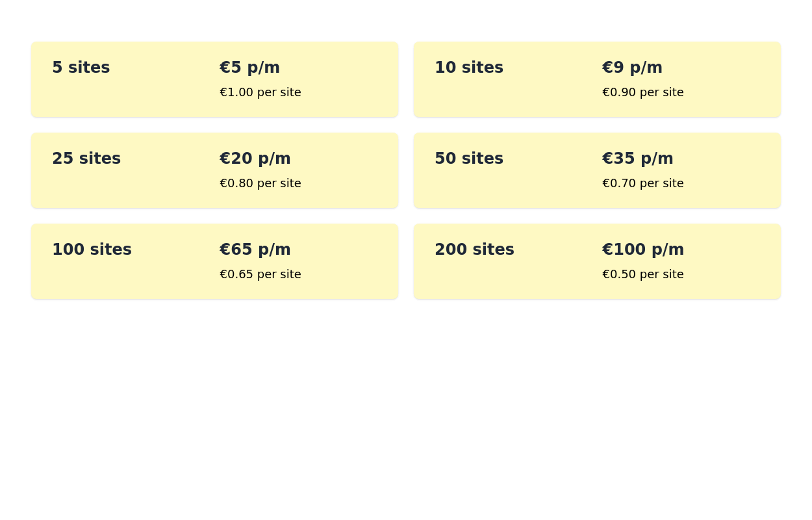Click the €0.50 per site text

643,274
